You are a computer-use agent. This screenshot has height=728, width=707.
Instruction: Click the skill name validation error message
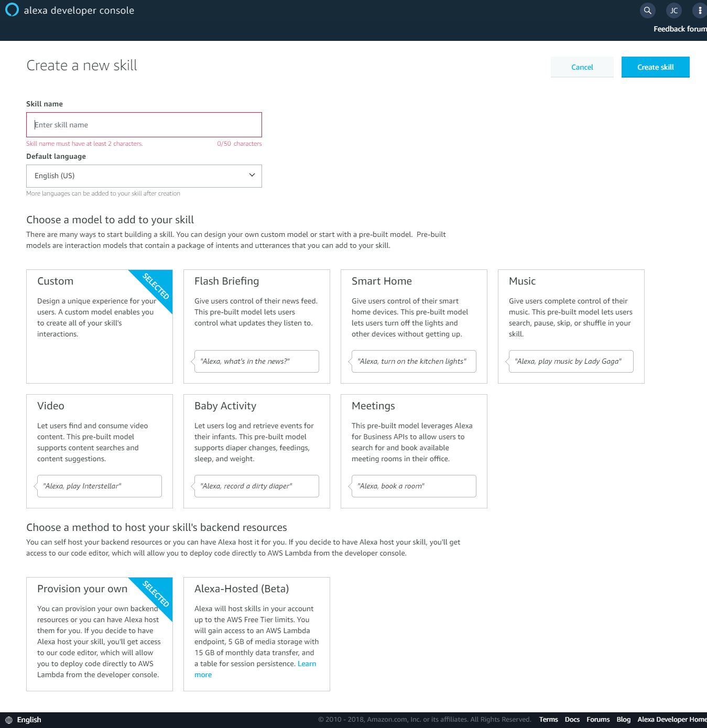pyautogui.click(x=84, y=144)
